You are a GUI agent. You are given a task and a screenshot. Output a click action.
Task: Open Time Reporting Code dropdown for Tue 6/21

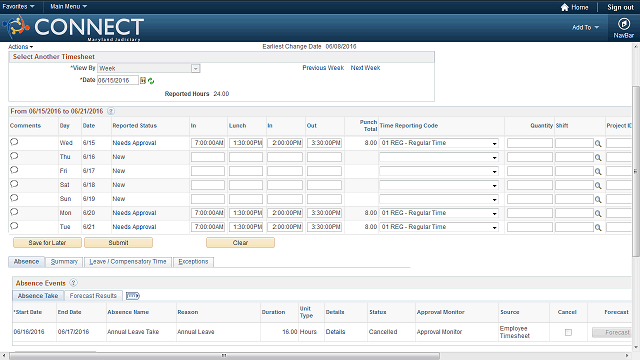[439, 227]
